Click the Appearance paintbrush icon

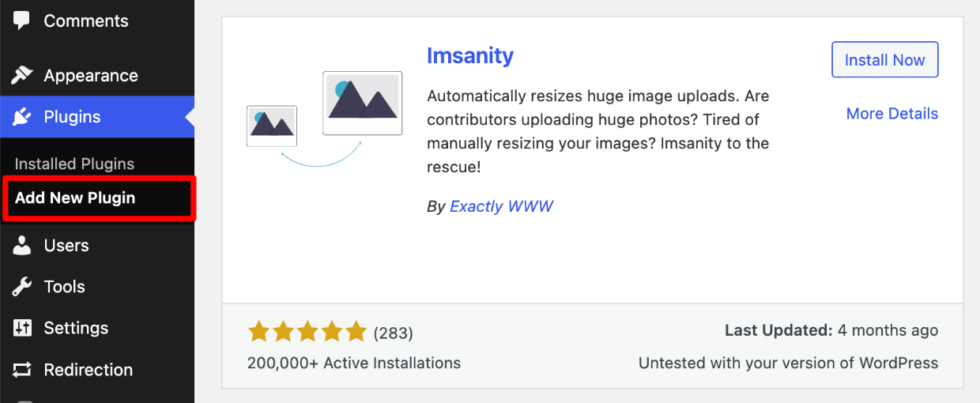[x=22, y=75]
